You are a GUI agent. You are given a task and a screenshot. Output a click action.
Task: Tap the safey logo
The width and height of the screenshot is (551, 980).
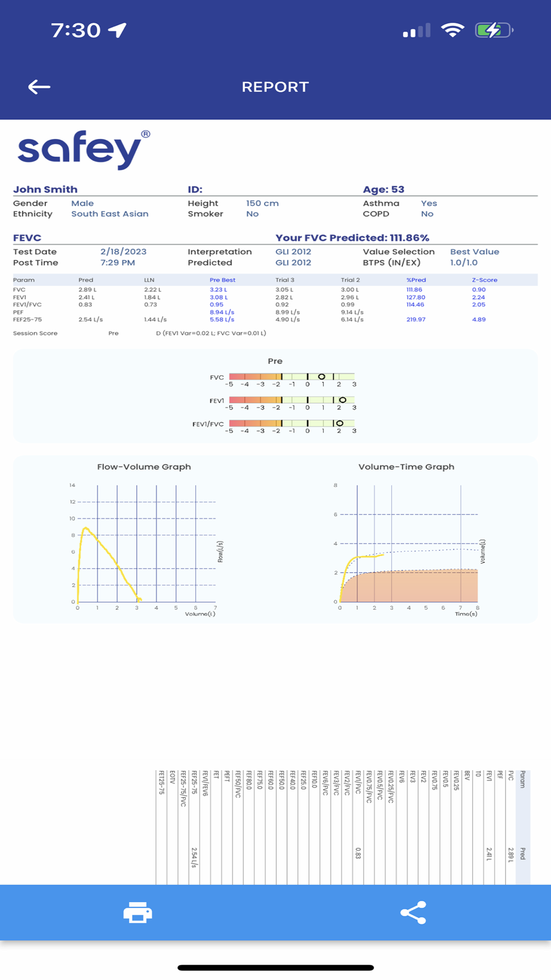(x=84, y=149)
